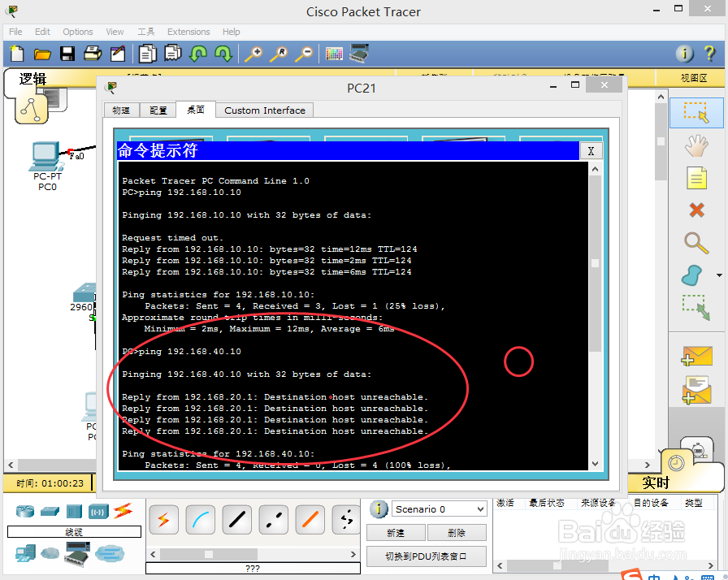
Task: Select the Switches device category icon
Action: (x=50, y=511)
